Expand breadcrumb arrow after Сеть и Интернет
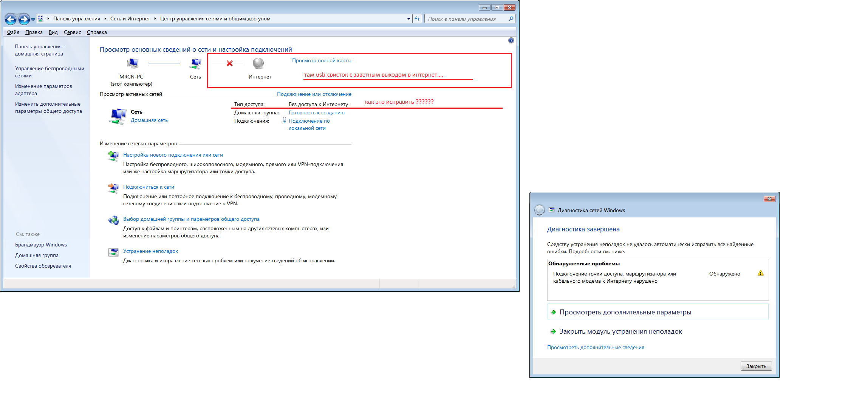Screen dimensions: 868x408 pos(155,19)
